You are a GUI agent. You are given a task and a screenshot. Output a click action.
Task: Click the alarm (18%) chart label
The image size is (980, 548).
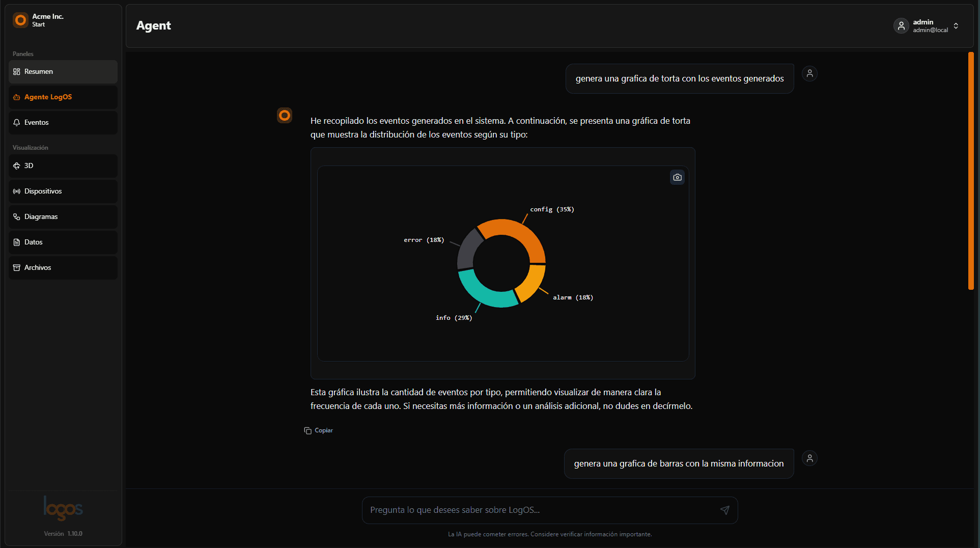[x=573, y=297]
